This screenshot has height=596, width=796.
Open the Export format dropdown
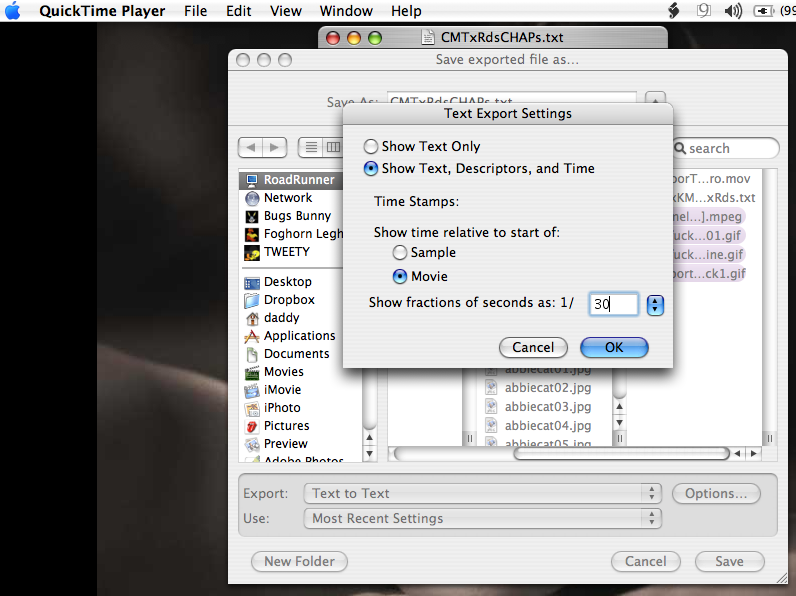pos(482,493)
